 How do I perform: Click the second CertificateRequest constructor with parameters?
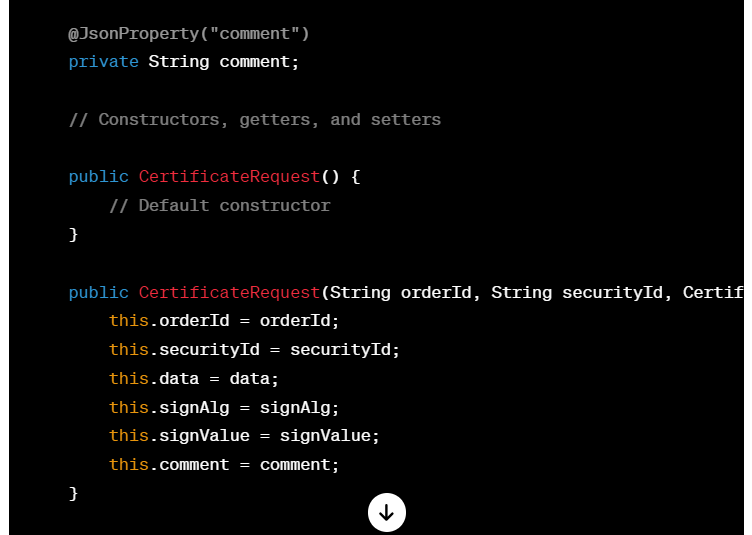tap(229, 292)
